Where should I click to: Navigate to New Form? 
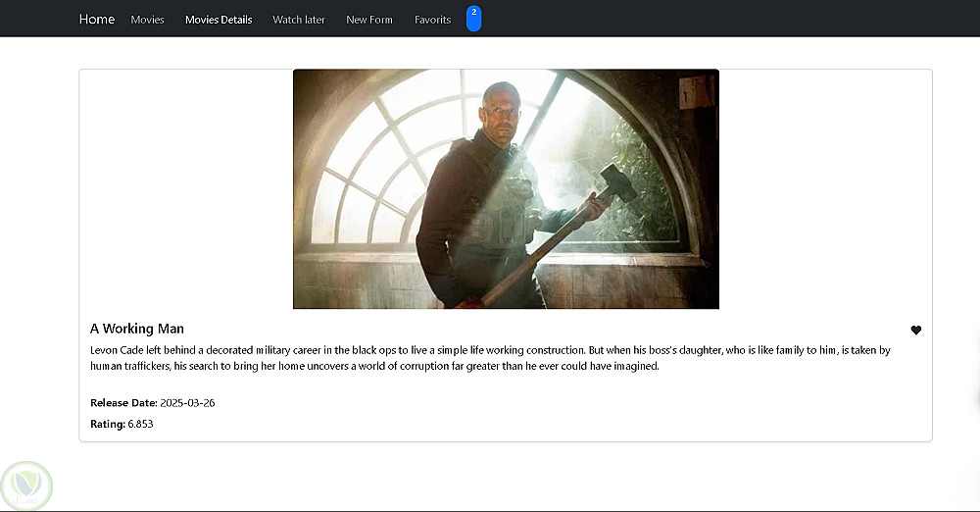point(369,20)
